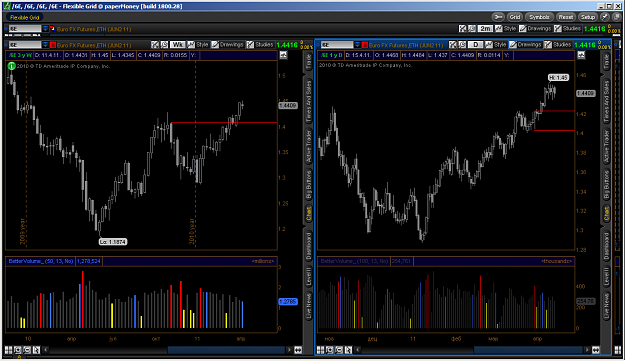Open top row Style menu

click(505, 29)
